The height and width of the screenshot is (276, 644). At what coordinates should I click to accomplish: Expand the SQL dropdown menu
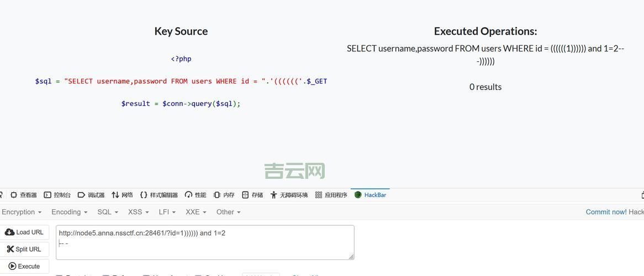108,212
